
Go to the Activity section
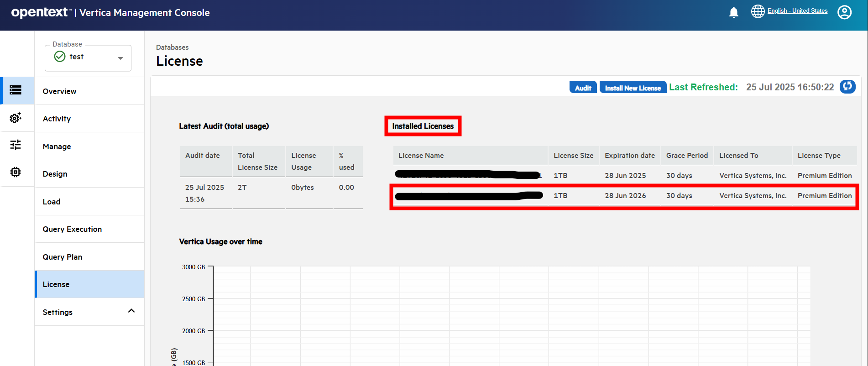57,119
